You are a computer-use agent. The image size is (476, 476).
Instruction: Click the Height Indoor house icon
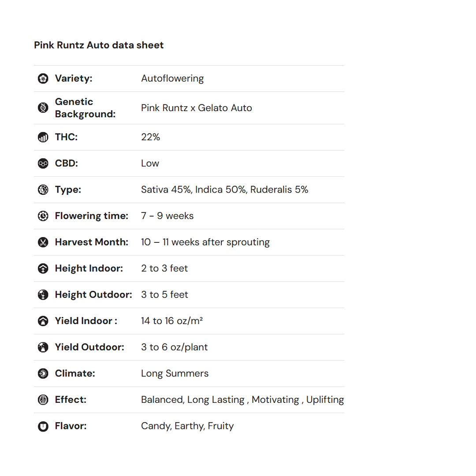43,268
